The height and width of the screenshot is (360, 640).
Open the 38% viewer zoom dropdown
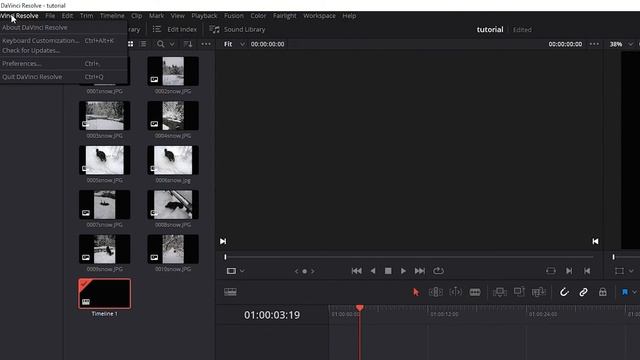click(621, 44)
